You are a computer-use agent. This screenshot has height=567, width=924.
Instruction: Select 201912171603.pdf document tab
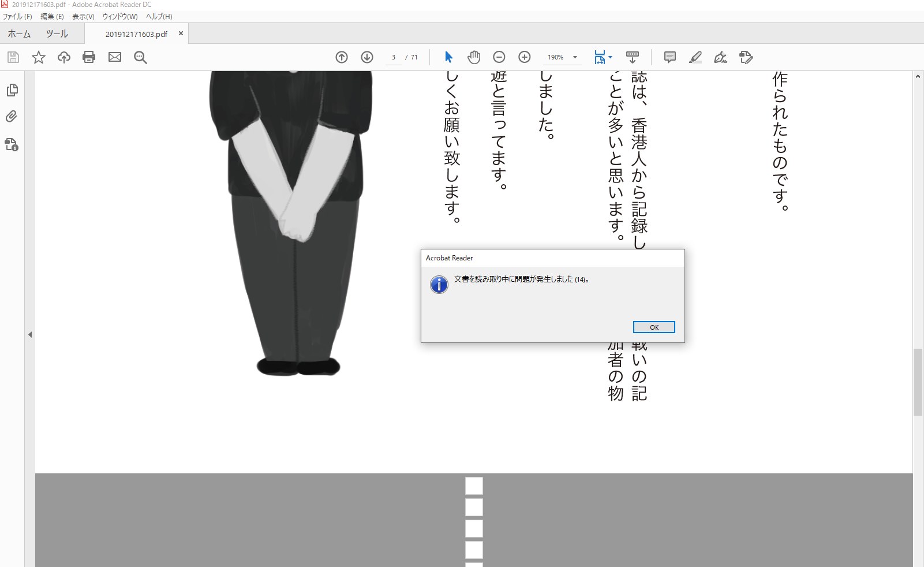136,34
